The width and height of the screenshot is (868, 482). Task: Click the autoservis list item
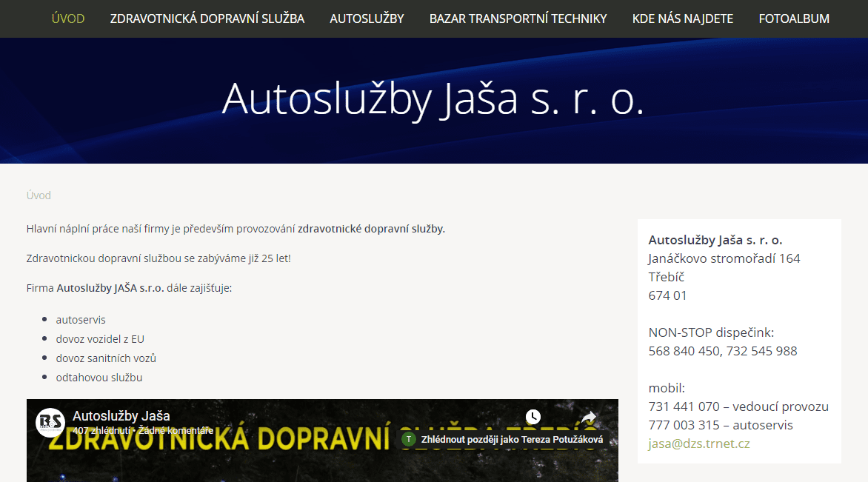point(81,320)
